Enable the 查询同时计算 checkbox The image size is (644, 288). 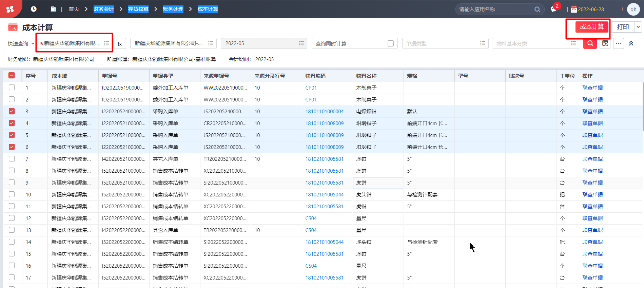(391, 43)
